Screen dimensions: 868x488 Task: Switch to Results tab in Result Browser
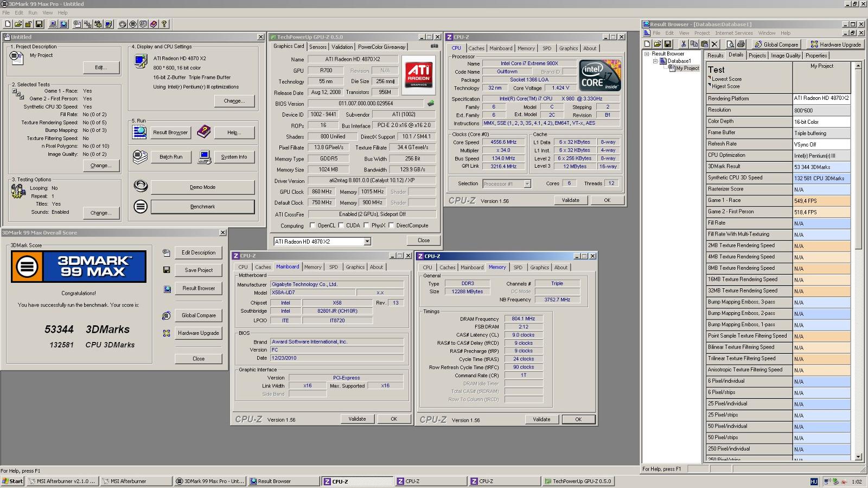(715, 55)
